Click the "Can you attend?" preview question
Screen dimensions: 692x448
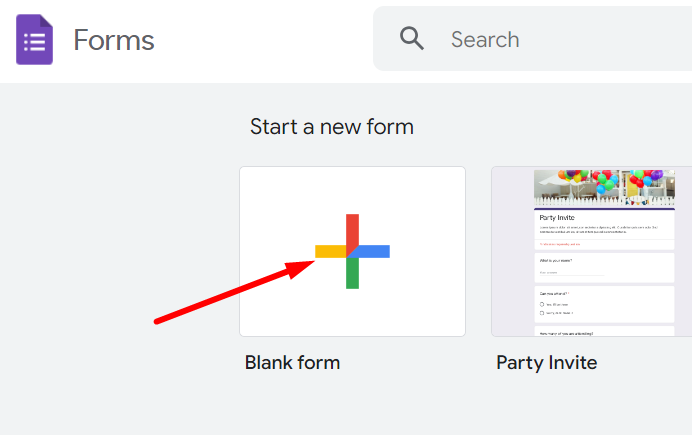point(553,293)
